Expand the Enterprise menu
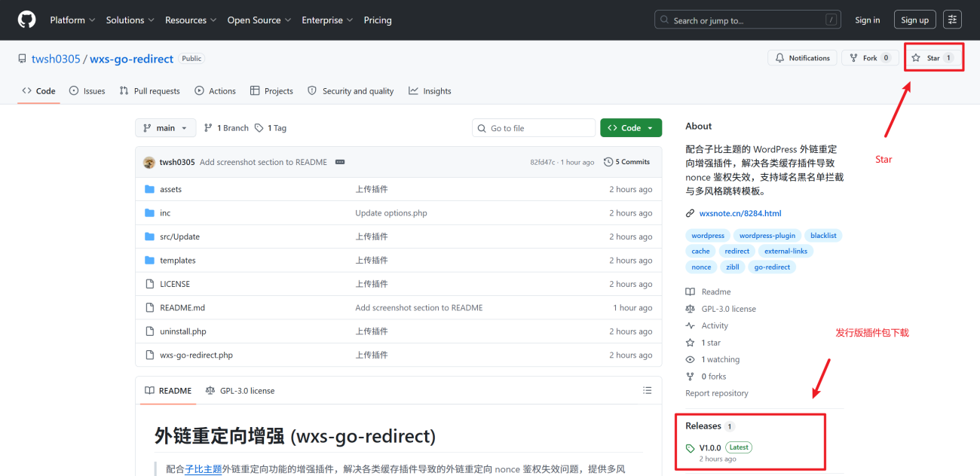The image size is (980, 476). coord(327,20)
